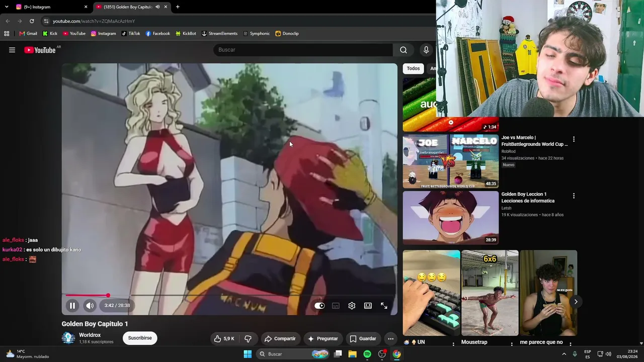Viewport: 644px width, 362px height.
Task: Mute the YouTube tab via speaker icon
Action: point(157,7)
